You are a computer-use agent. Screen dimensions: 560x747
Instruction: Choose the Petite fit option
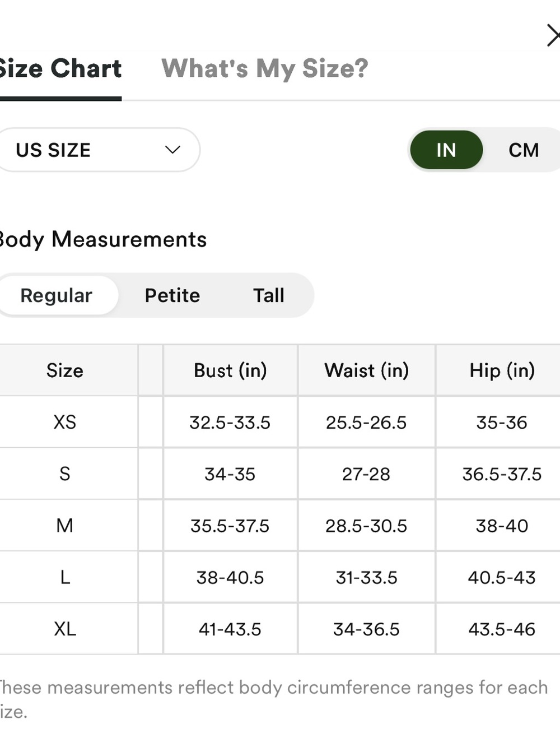click(172, 295)
